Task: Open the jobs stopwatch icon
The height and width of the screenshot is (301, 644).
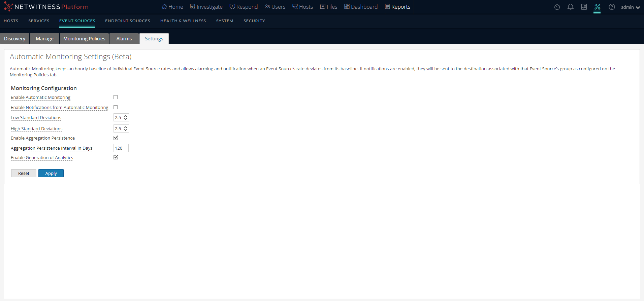Action: point(557,7)
